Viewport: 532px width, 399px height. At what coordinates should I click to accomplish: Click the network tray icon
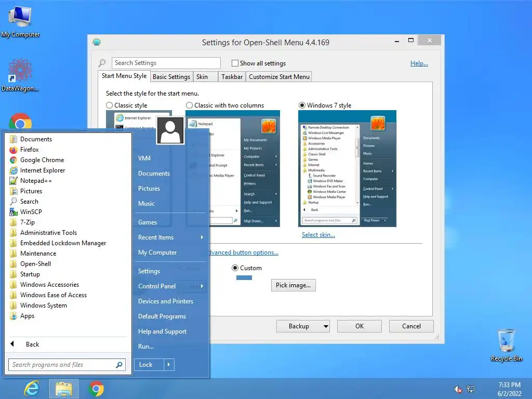[x=471, y=389]
